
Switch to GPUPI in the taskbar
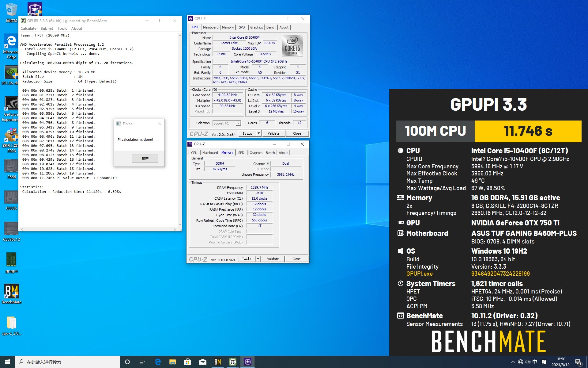232,362
